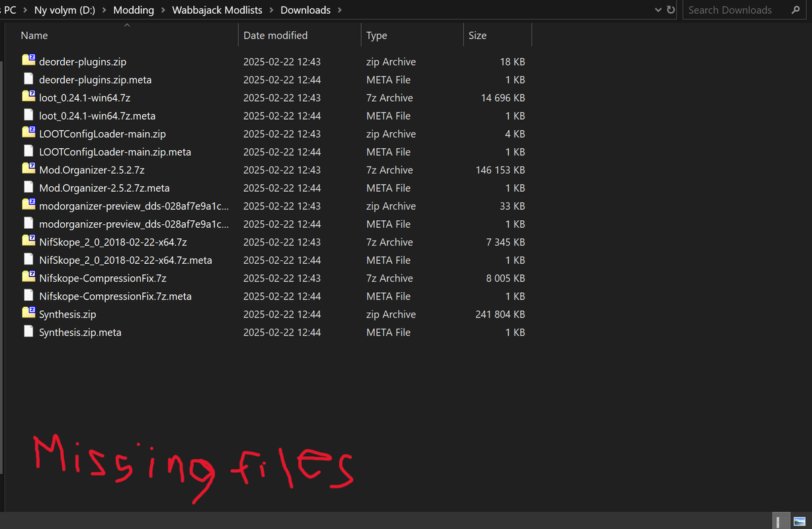Select file NifSkope_2_0_2018-02-22-x64.7z

pos(113,242)
